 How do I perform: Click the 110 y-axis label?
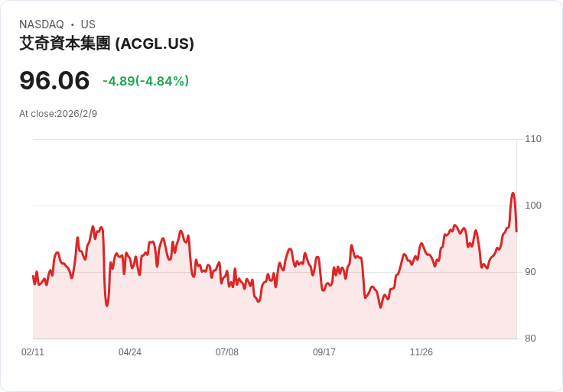532,139
